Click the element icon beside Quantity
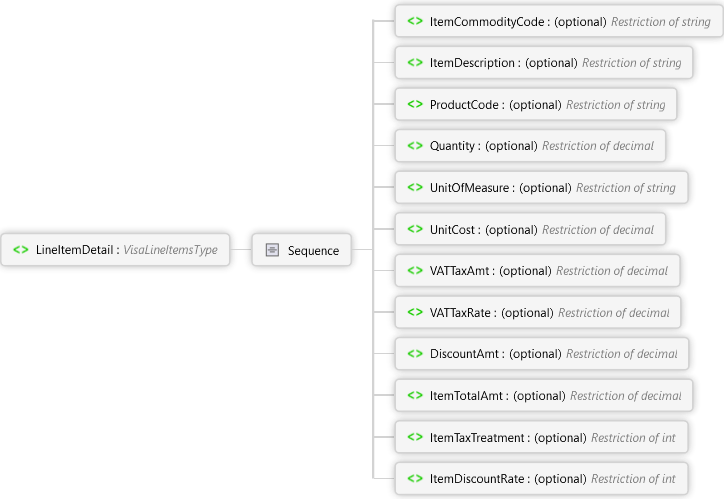Image resolution: width=724 pixels, height=499 pixels. tap(414, 146)
